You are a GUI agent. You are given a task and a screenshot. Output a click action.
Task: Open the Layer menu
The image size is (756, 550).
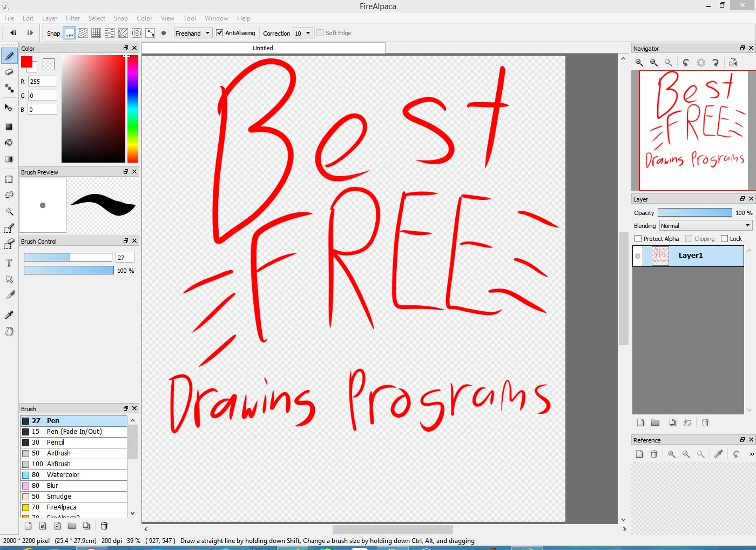[49, 18]
